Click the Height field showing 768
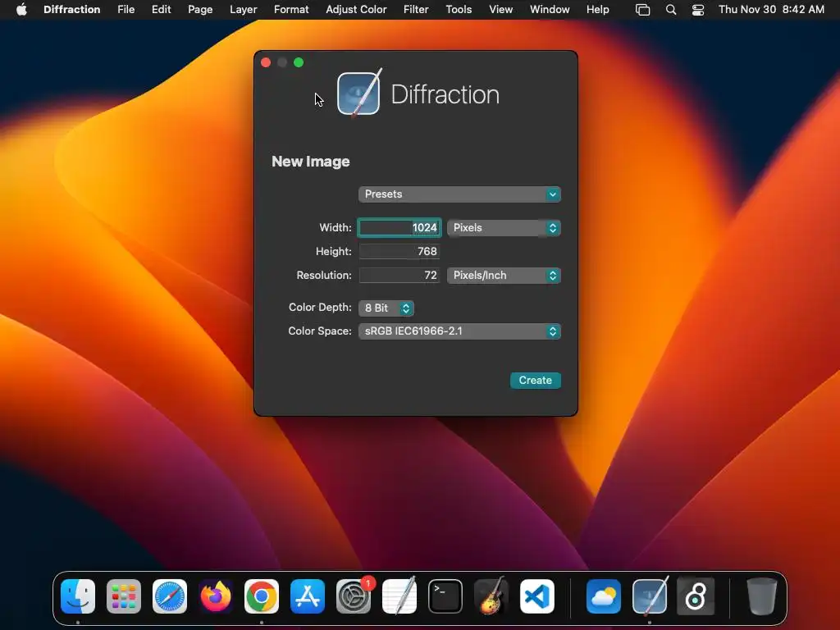The height and width of the screenshot is (630, 840). coord(399,251)
